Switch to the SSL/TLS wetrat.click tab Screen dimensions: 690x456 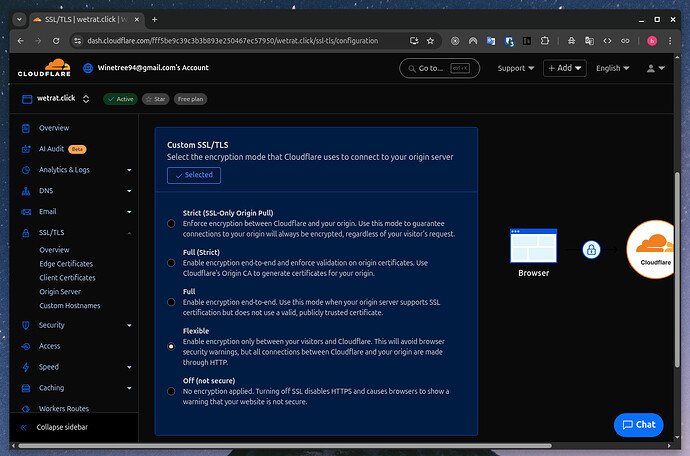click(86, 19)
